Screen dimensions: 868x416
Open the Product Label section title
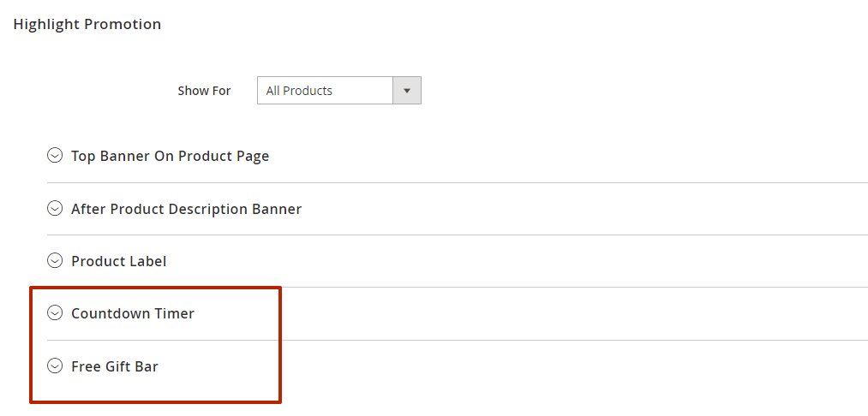(118, 261)
